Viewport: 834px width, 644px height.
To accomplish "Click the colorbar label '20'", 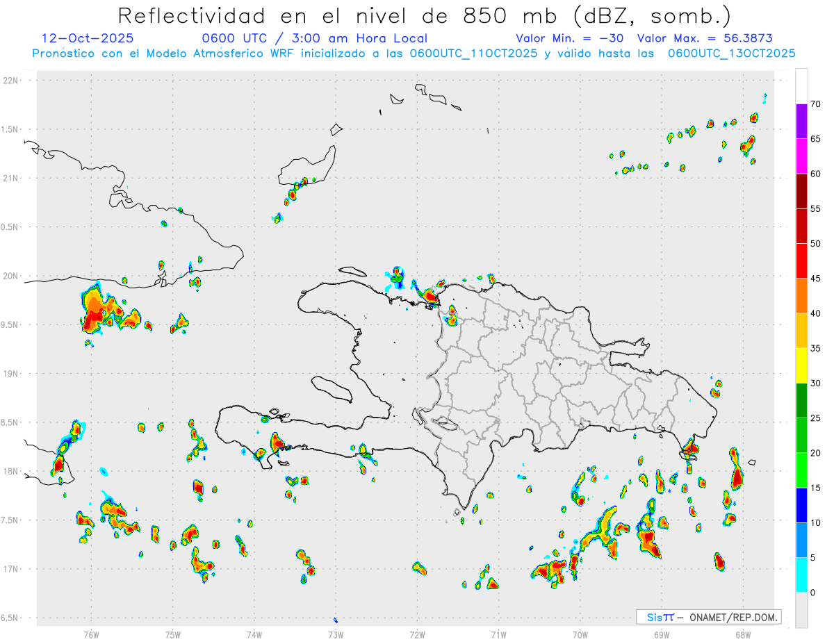I will (x=816, y=453).
